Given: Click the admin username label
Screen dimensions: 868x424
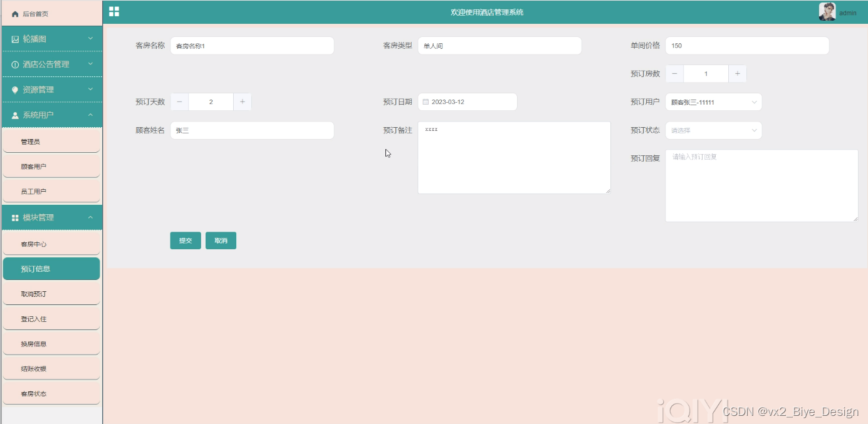Looking at the screenshot, I should [x=848, y=13].
